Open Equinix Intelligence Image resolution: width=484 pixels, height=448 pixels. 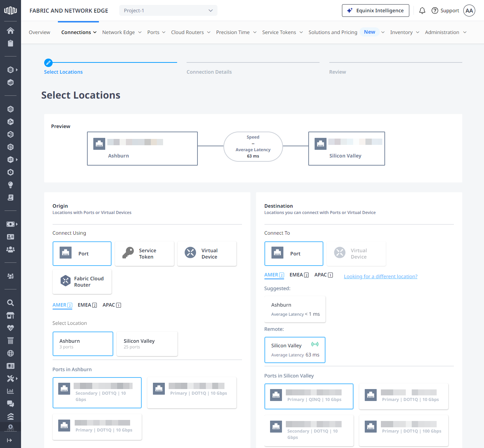[376, 11]
